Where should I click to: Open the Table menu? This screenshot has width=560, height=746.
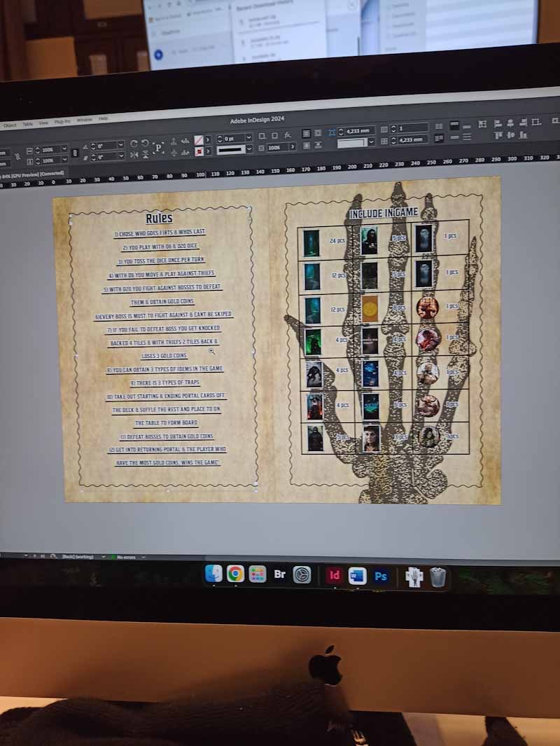[27, 124]
